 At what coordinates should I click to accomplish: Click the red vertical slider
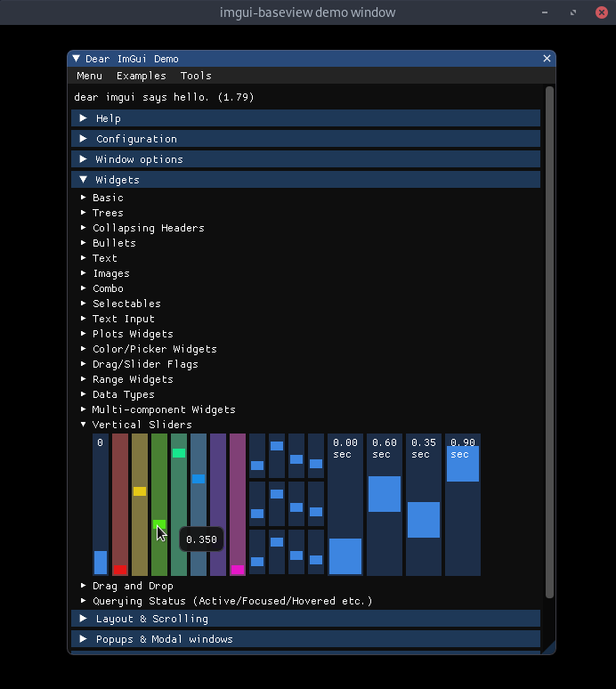[120, 505]
